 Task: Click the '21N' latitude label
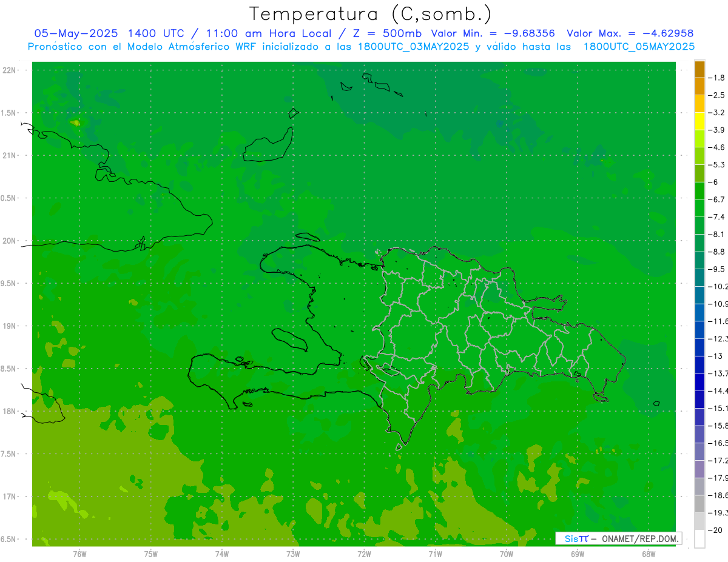pos(10,155)
